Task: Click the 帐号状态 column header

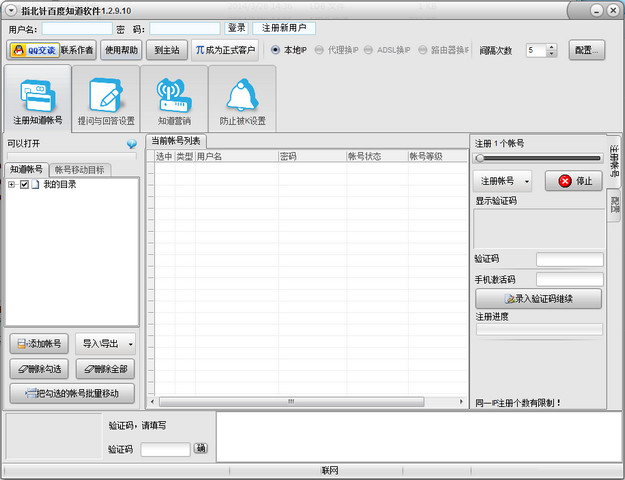Action: (377, 156)
